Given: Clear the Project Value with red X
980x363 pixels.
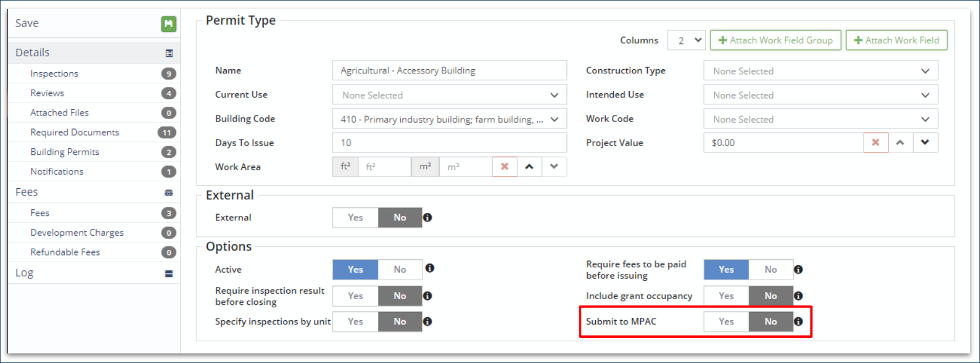Looking at the screenshot, I should coord(875,143).
